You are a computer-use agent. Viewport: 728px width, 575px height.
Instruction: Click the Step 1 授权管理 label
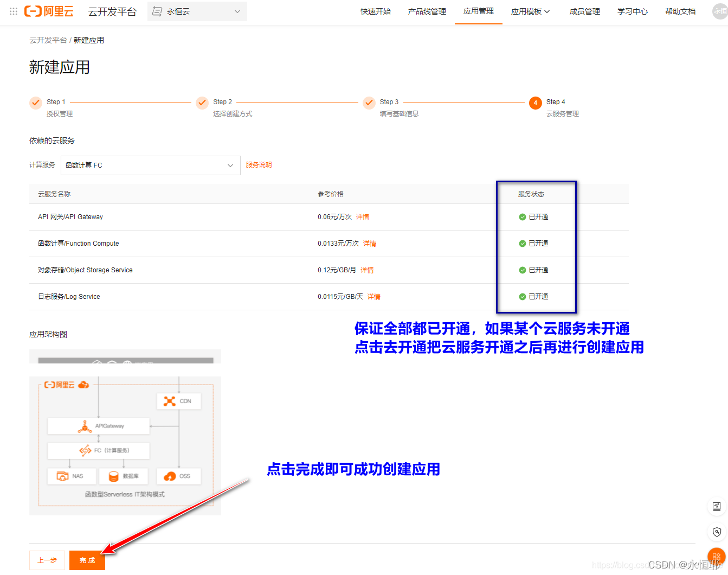[60, 114]
